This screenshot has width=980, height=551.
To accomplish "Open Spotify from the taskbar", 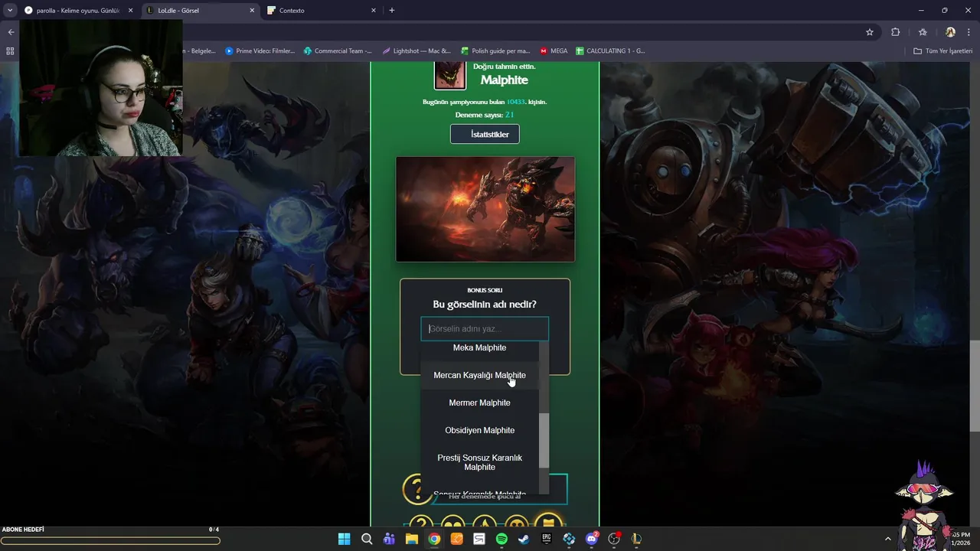I will pos(501,539).
